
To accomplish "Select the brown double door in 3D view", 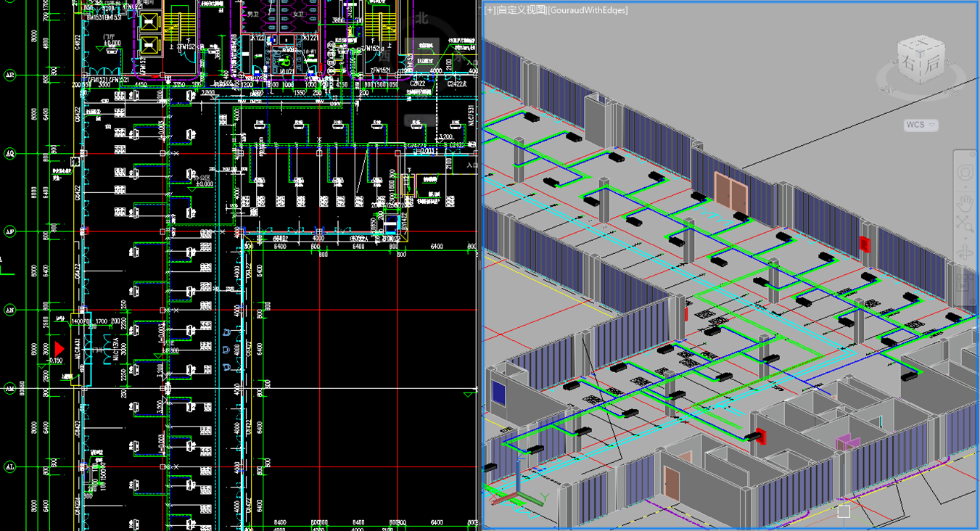I will pyautogui.click(x=730, y=192).
